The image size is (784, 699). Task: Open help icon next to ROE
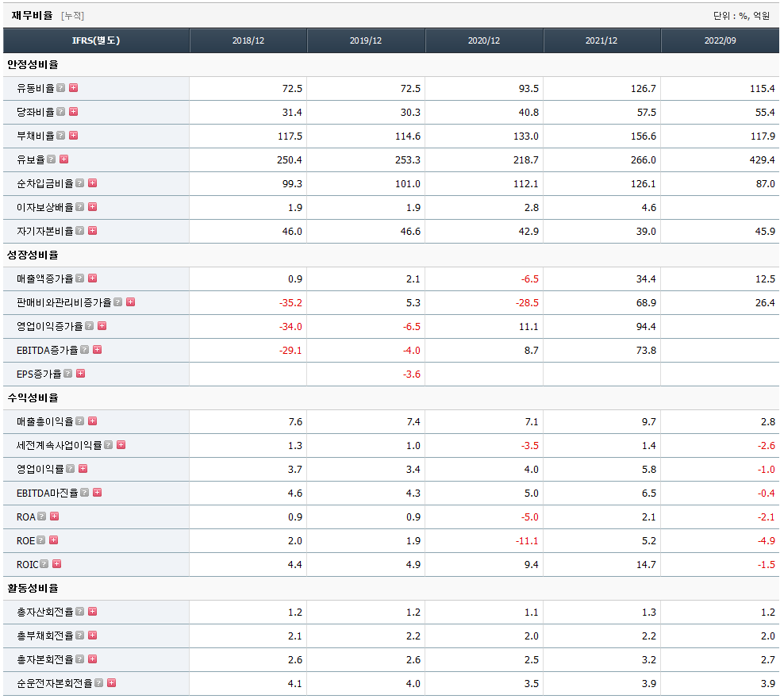[x=41, y=540]
